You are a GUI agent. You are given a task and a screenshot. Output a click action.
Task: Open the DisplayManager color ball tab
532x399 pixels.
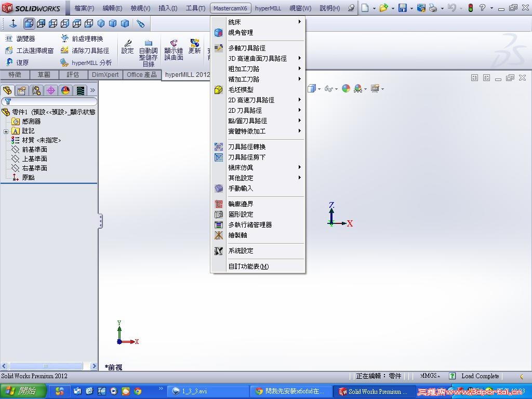point(65,90)
